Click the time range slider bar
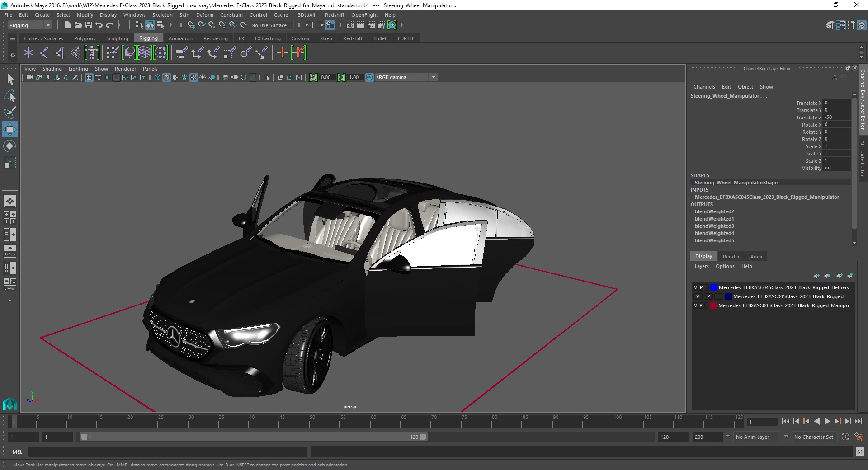Viewport: 868px width, 470px height. pyautogui.click(x=253, y=437)
